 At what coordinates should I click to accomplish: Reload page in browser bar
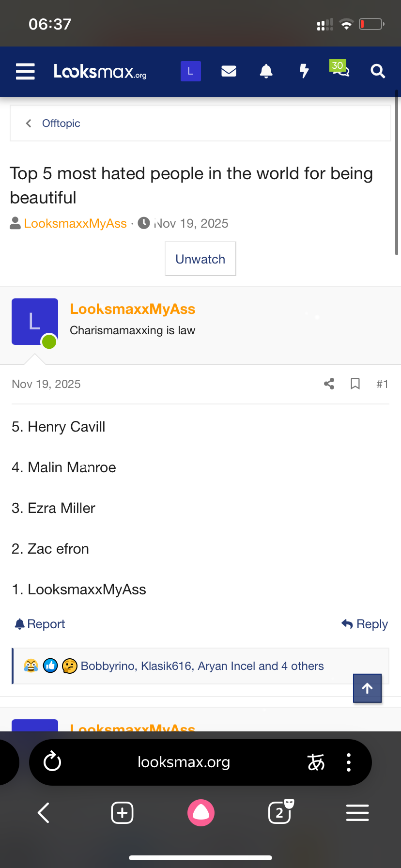point(52,762)
